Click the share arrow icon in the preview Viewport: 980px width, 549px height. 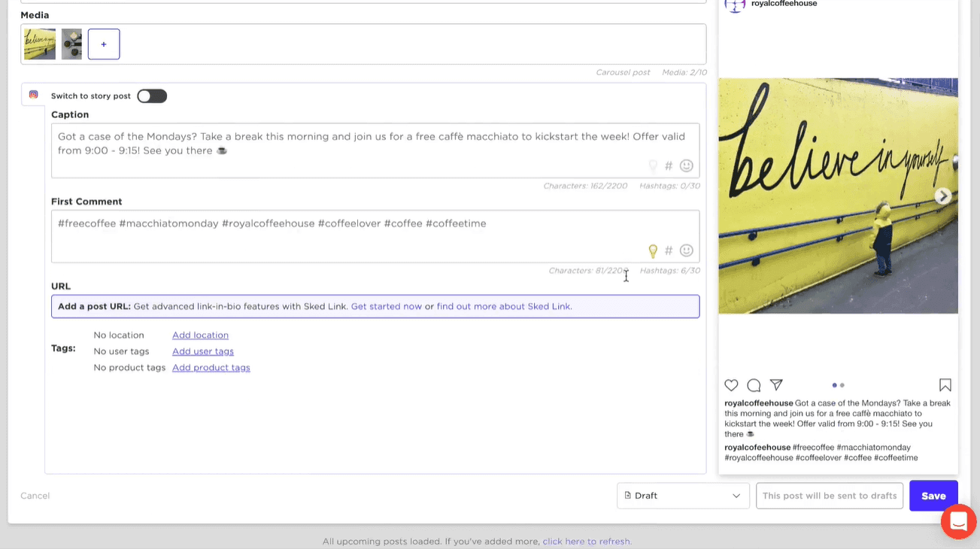[775, 385]
